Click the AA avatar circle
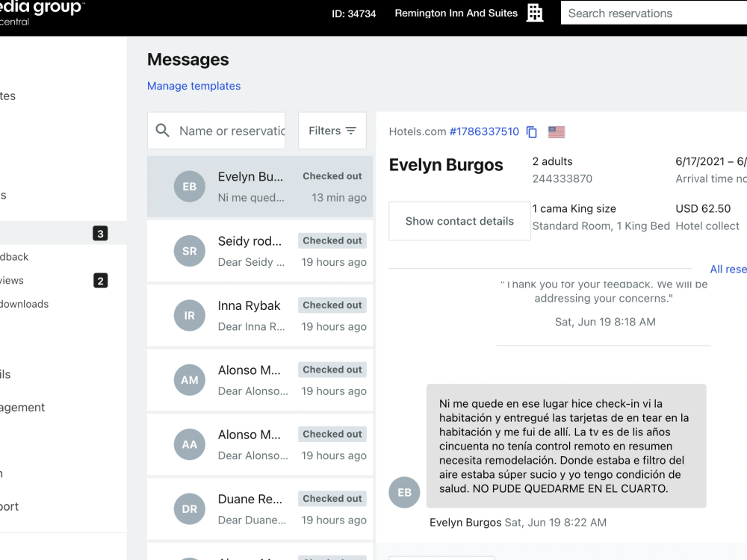The width and height of the screenshot is (747, 560). 190,444
